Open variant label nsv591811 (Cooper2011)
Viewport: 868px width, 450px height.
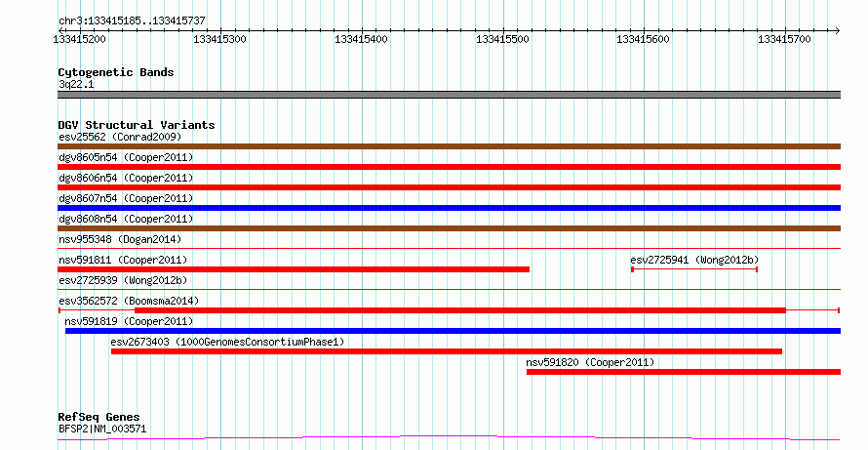pos(123,260)
